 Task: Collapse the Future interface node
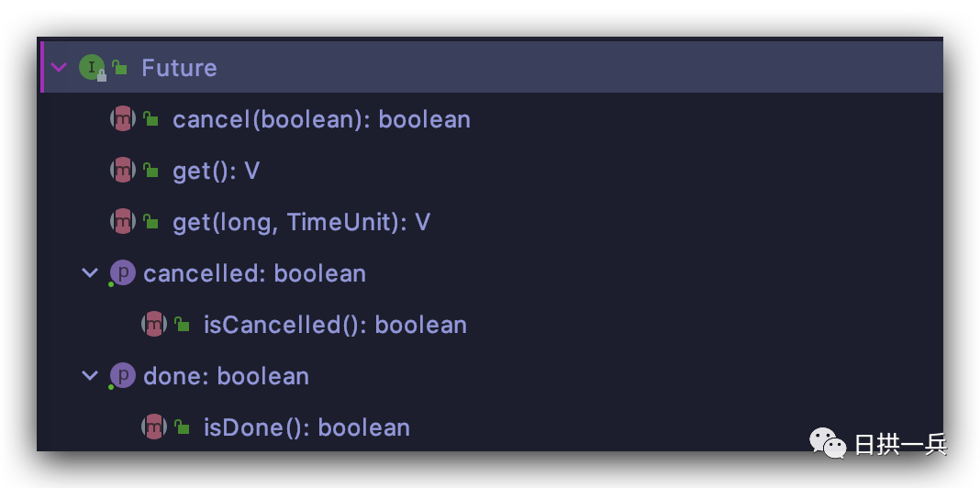click(x=59, y=67)
